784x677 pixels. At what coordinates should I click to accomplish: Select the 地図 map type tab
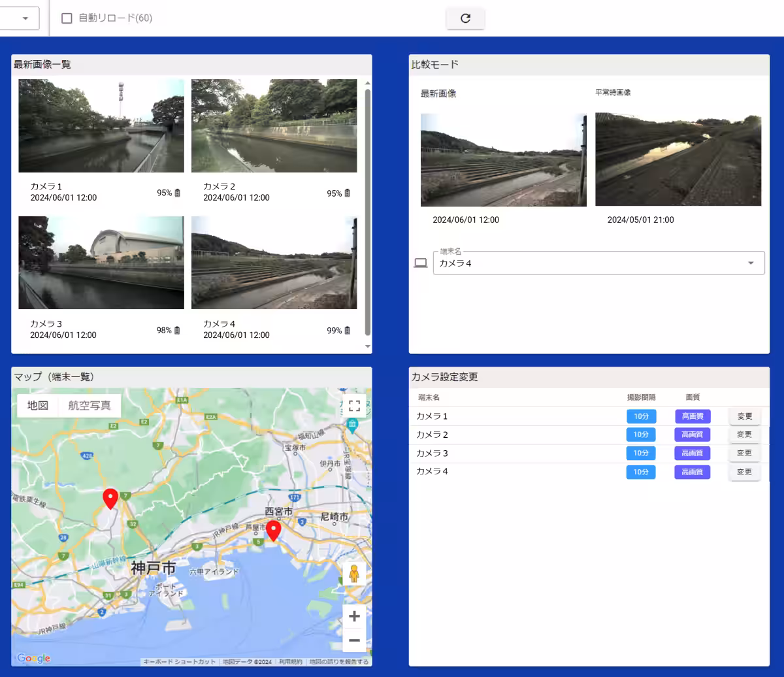click(38, 406)
